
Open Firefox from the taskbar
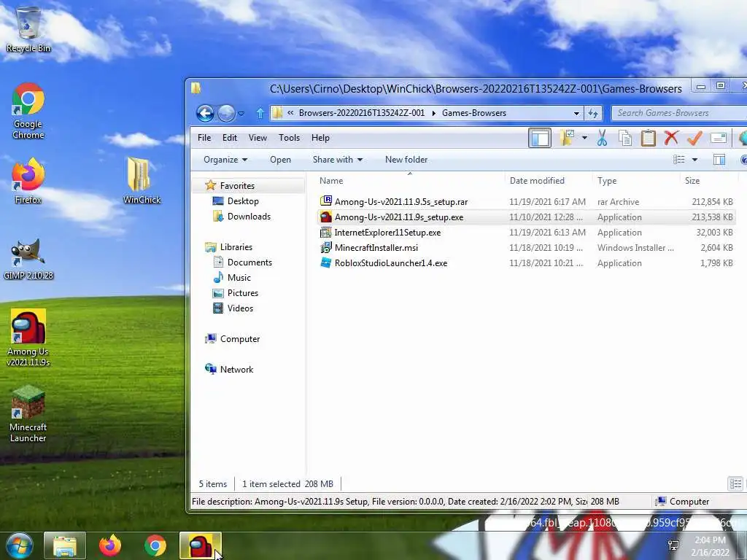110,545
